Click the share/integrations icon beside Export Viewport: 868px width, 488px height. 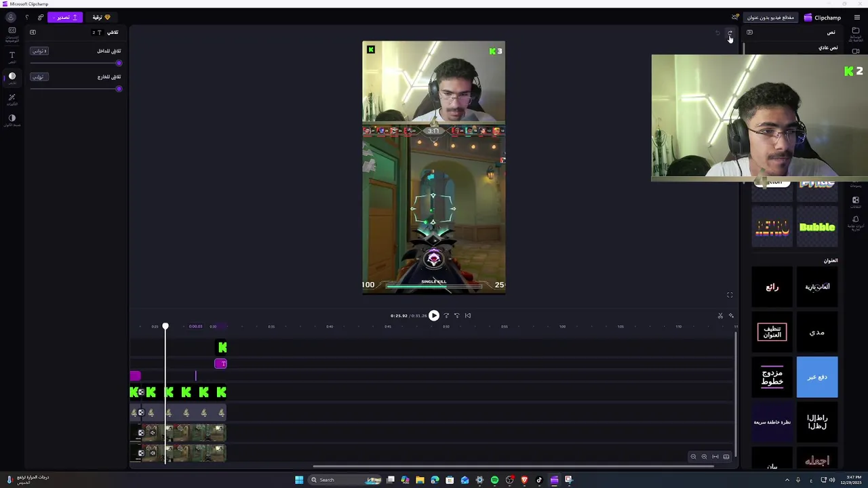pyautogui.click(x=41, y=17)
